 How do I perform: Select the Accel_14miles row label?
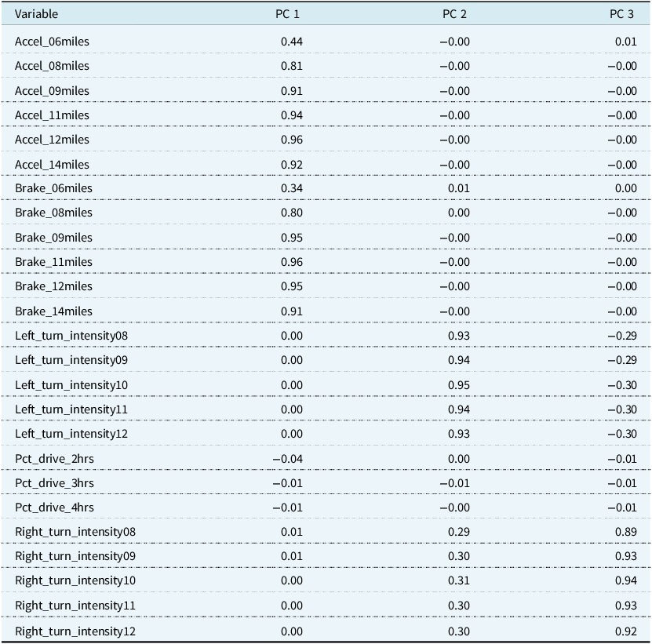point(52,165)
